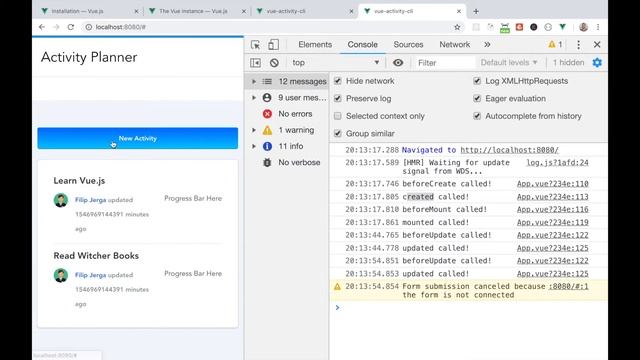Image resolution: width=640 pixels, height=360 pixels.
Task: Open Default levels dropdown
Action: coord(509,63)
